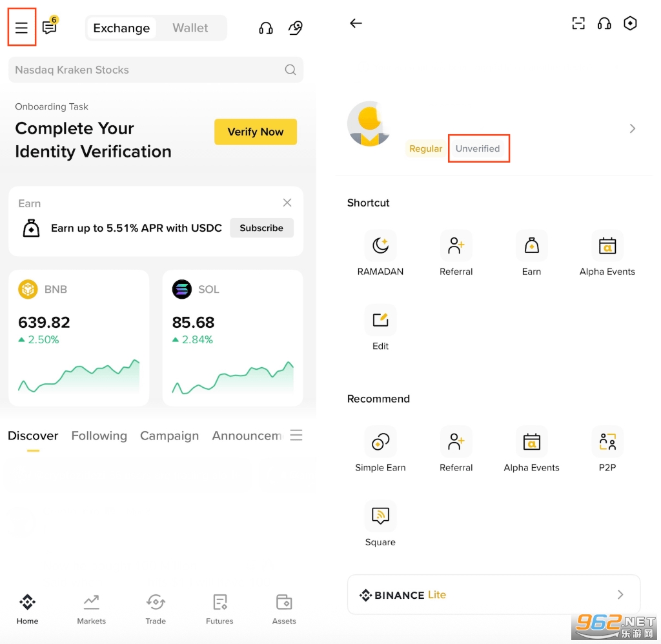Expand the BINANCE Lite panel
The height and width of the screenshot is (644, 661).
(493, 594)
